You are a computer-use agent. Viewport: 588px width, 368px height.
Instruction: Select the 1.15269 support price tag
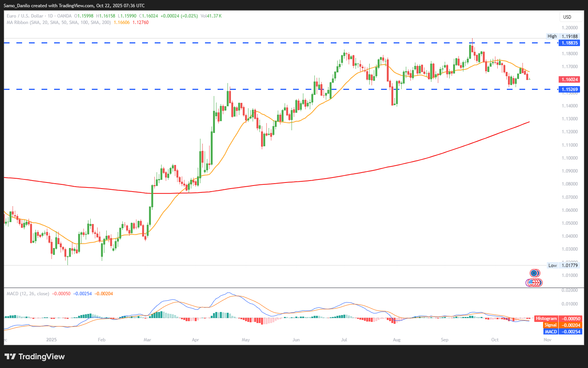[x=569, y=90]
